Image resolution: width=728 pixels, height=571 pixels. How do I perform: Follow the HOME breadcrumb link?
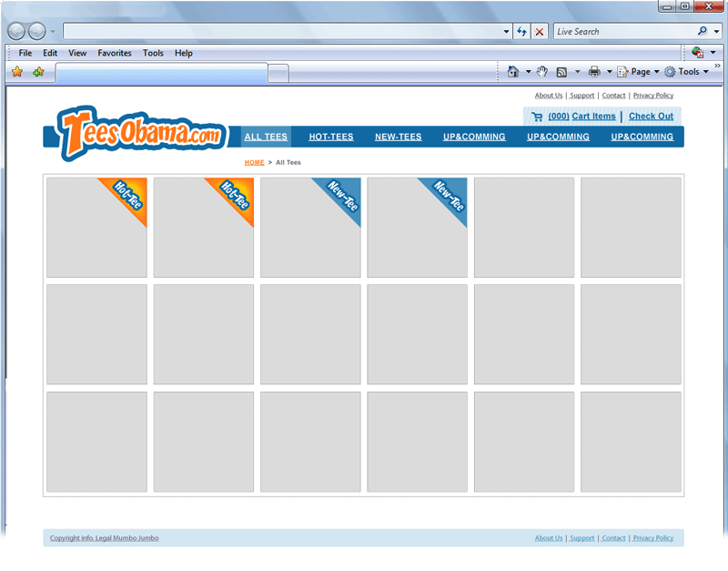(255, 162)
